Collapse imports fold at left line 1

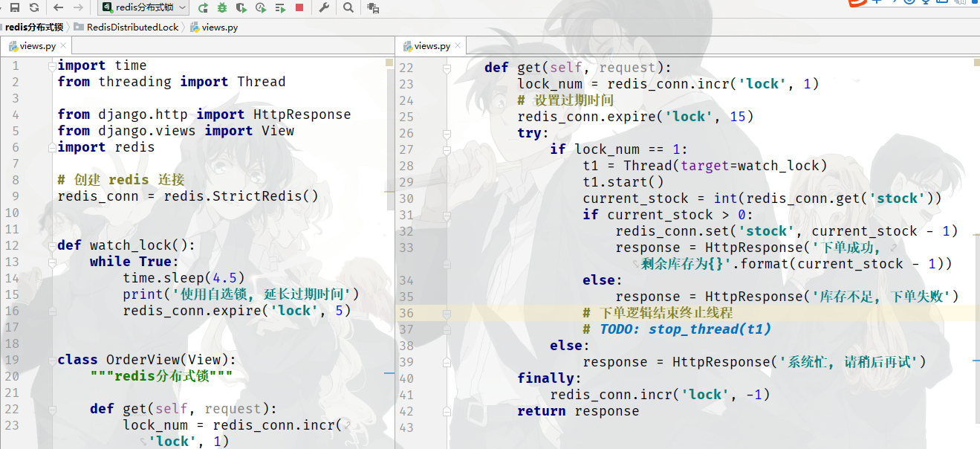click(51, 65)
